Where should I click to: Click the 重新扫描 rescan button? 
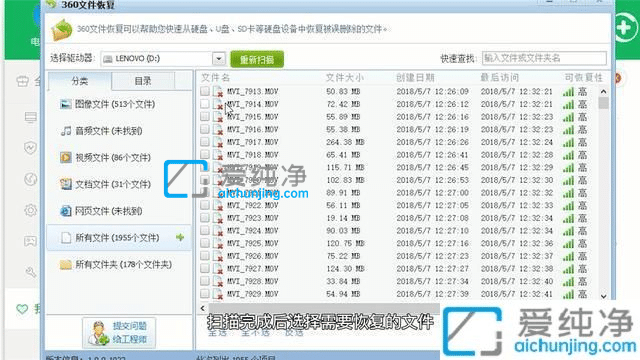pyautogui.click(x=257, y=59)
